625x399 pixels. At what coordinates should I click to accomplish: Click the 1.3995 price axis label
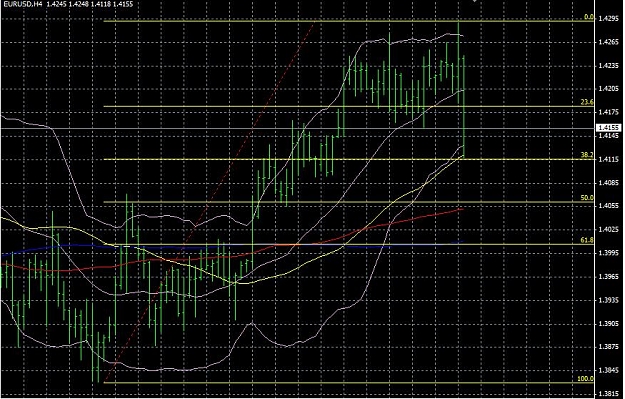click(x=609, y=253)
